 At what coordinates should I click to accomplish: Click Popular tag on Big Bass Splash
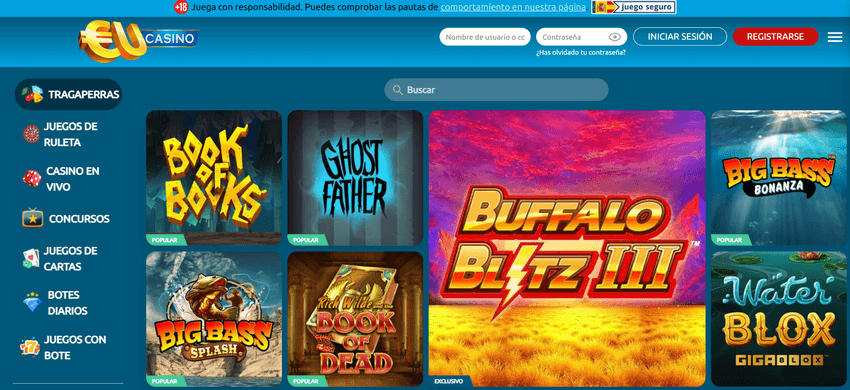pos(166,381)
